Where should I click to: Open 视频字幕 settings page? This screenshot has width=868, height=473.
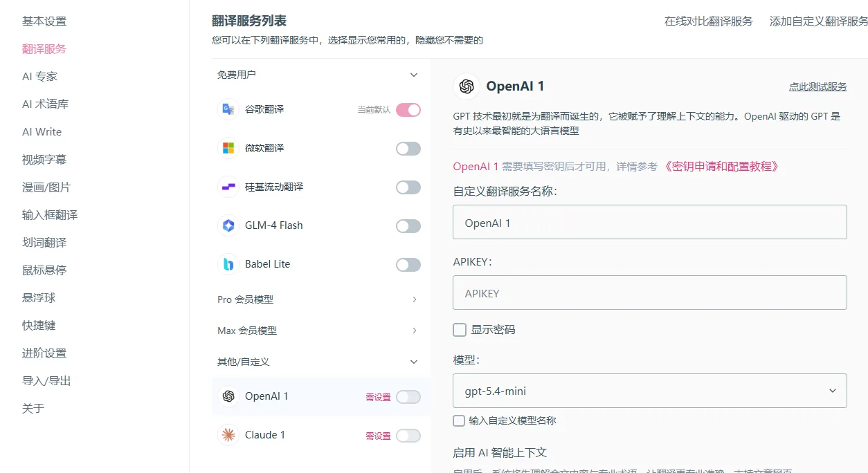coord(44,160)
